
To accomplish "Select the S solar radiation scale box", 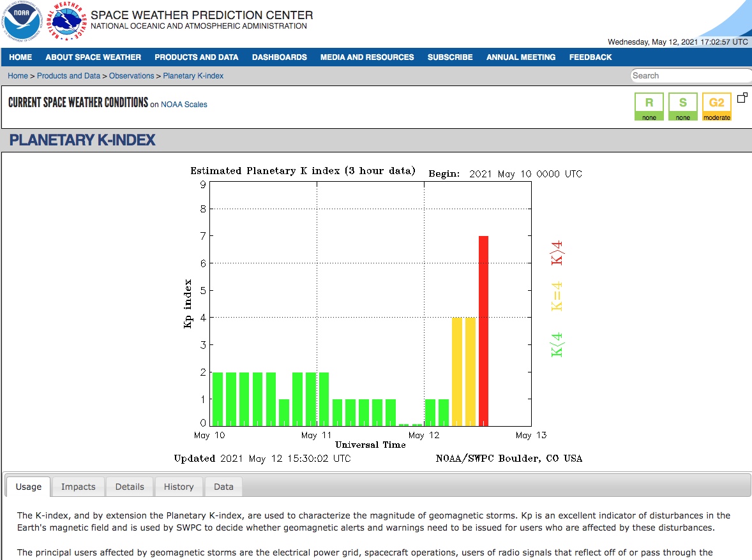I will tap(682, 107).
